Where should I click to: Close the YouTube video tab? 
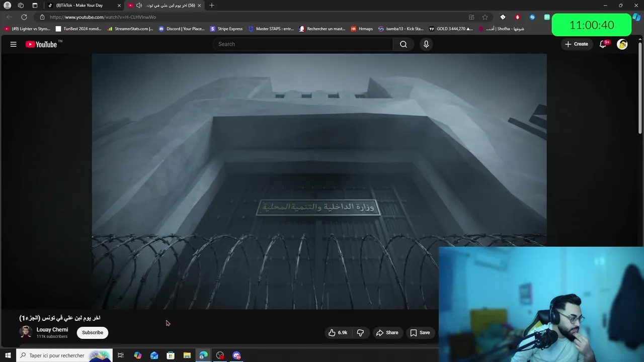[x=200, y=6]
